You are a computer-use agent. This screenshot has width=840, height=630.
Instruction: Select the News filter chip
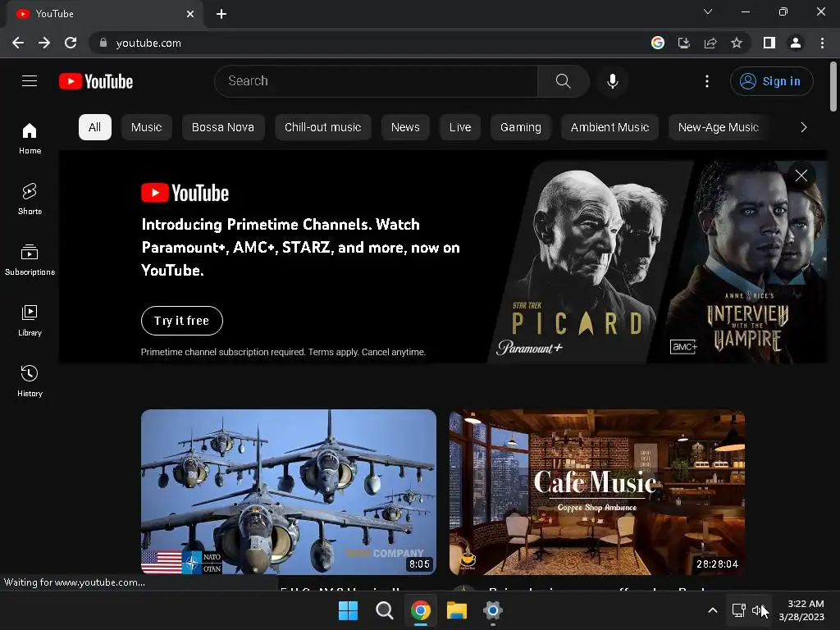405,127
